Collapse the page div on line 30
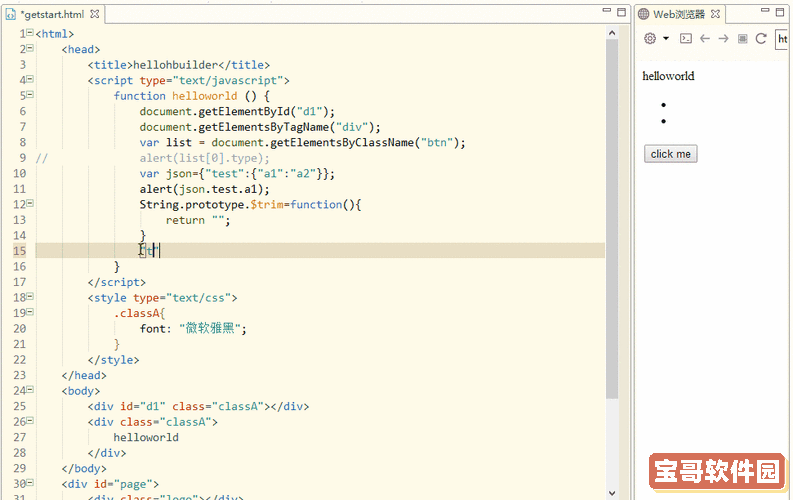The height and width of the screenshot is (500, 793). coord(30,483)
